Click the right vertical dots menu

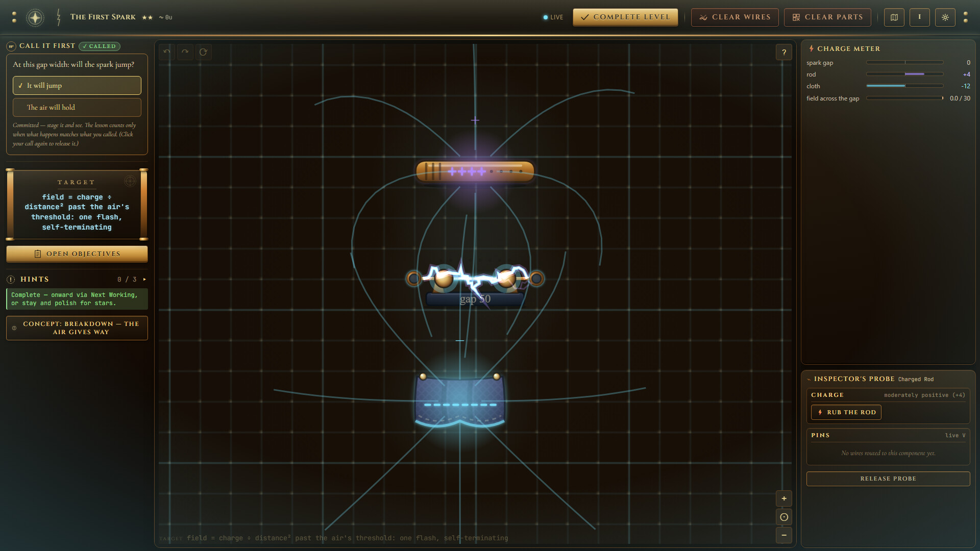click(x=966, y=17)
